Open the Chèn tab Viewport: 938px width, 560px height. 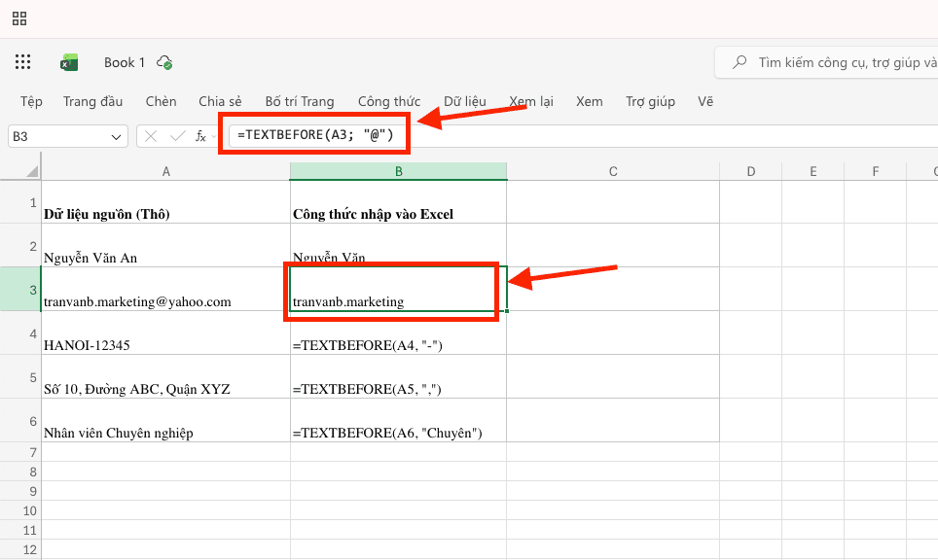click(161, 102)
